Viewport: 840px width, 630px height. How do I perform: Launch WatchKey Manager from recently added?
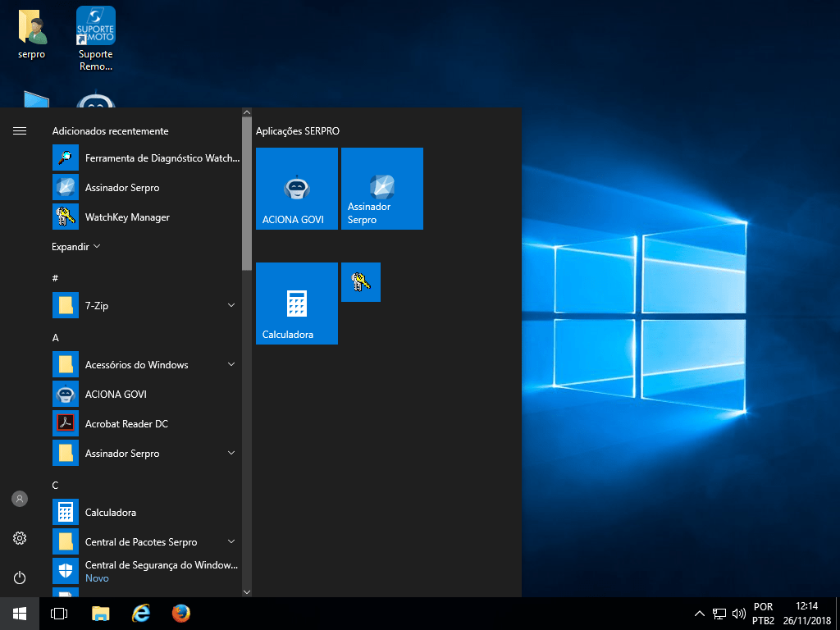127,217
